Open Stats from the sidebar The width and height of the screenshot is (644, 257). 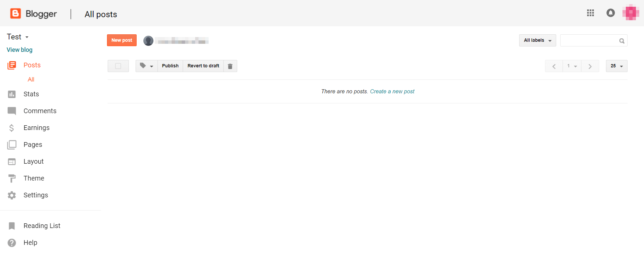click(x=31, y=94)
